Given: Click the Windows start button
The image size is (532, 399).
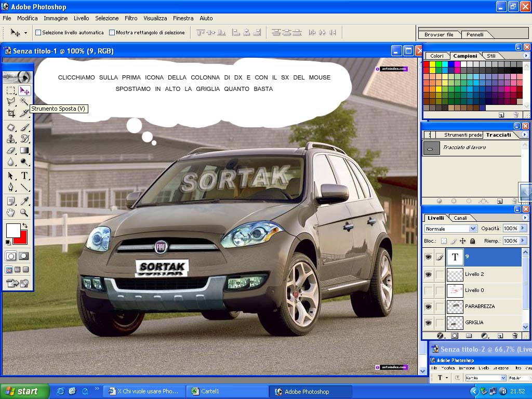Looking at the screenshot, I should point(24,391).
